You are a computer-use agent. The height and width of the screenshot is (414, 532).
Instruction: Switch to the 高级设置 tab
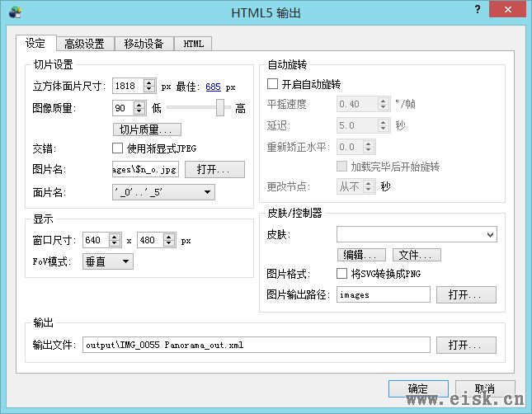[84, 44]
